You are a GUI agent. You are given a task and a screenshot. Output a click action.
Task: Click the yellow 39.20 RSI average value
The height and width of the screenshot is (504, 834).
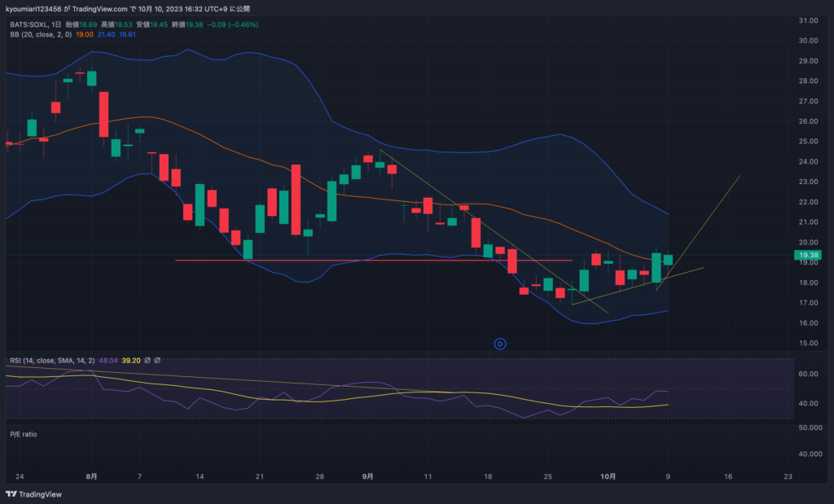click(131, 361)
